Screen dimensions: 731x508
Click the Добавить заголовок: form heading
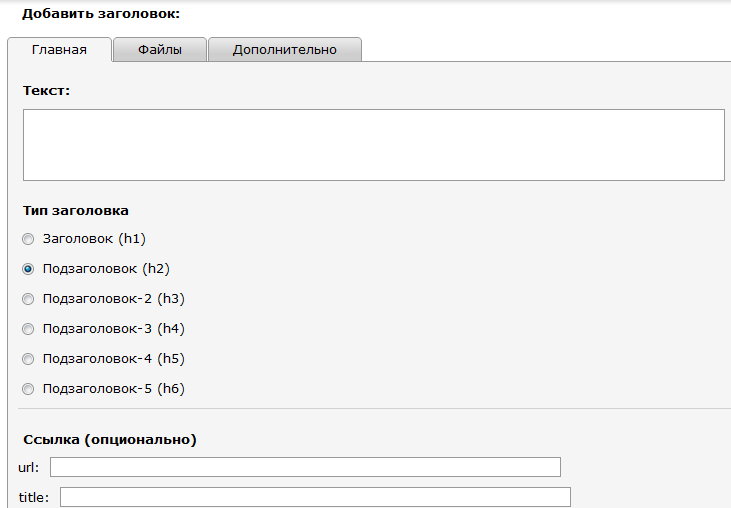pos(101,14)
